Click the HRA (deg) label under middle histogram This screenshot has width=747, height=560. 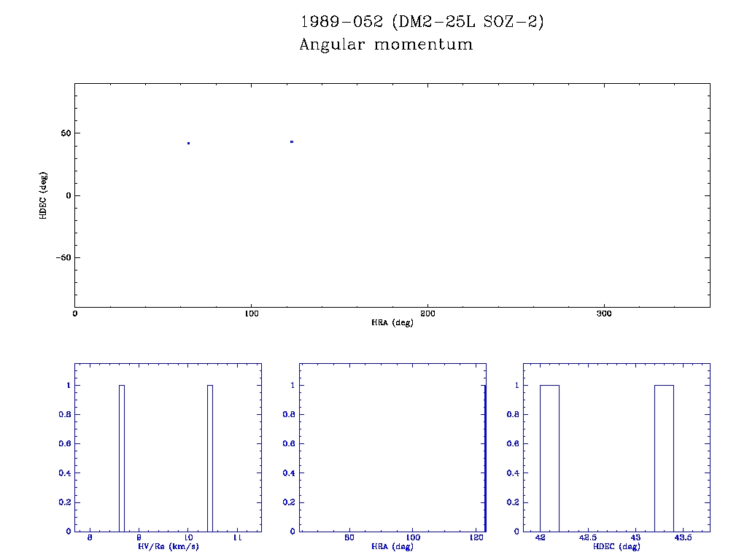click(x=392, y=547)
